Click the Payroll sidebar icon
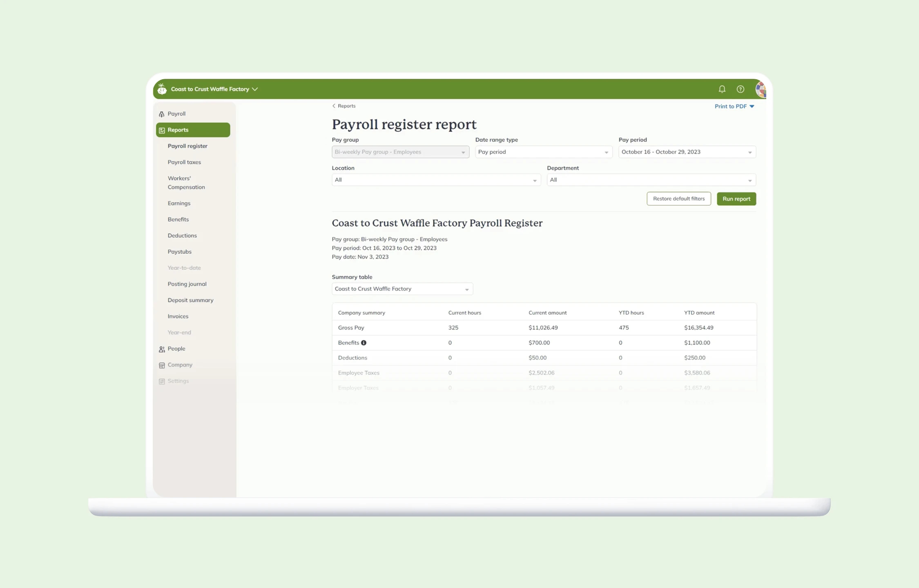 point(162,114)
